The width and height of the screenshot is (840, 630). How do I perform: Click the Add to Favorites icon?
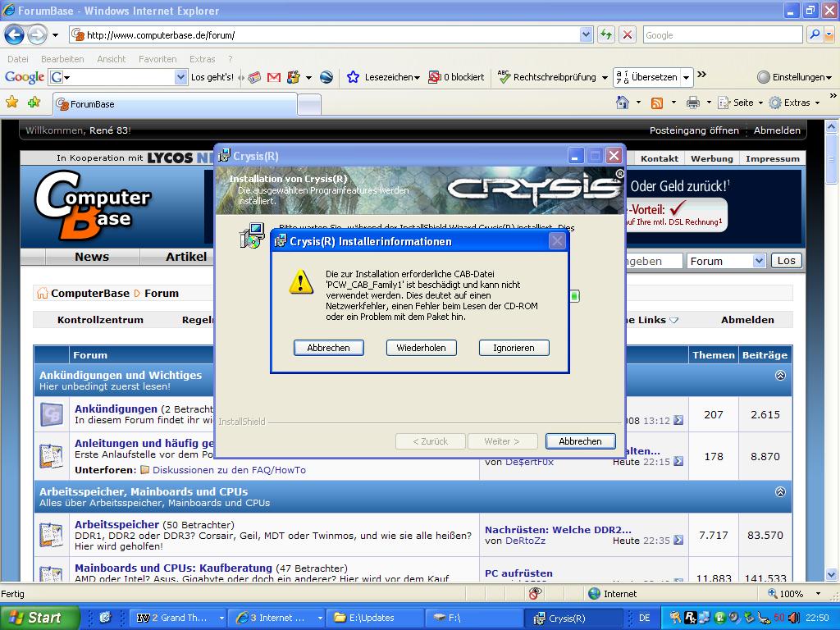pyautogui.click(x=34, y=102)
